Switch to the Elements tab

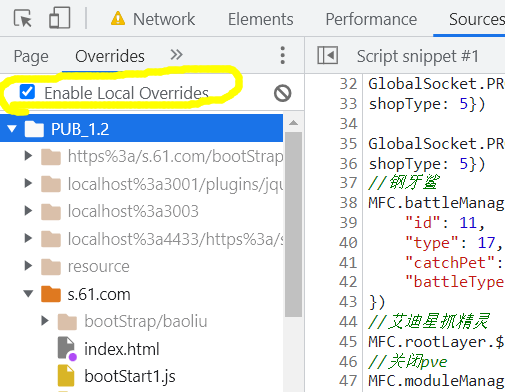click(x=261, y=19)
